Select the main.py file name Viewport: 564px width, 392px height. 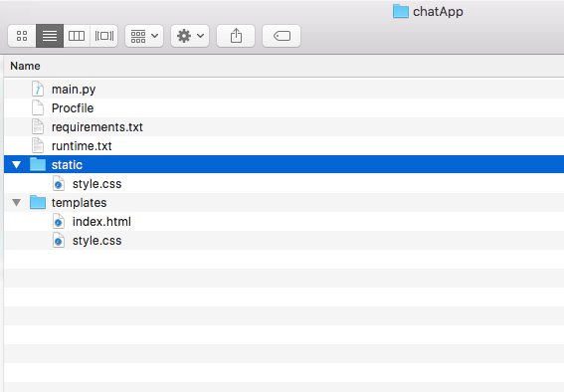(74, 90)
